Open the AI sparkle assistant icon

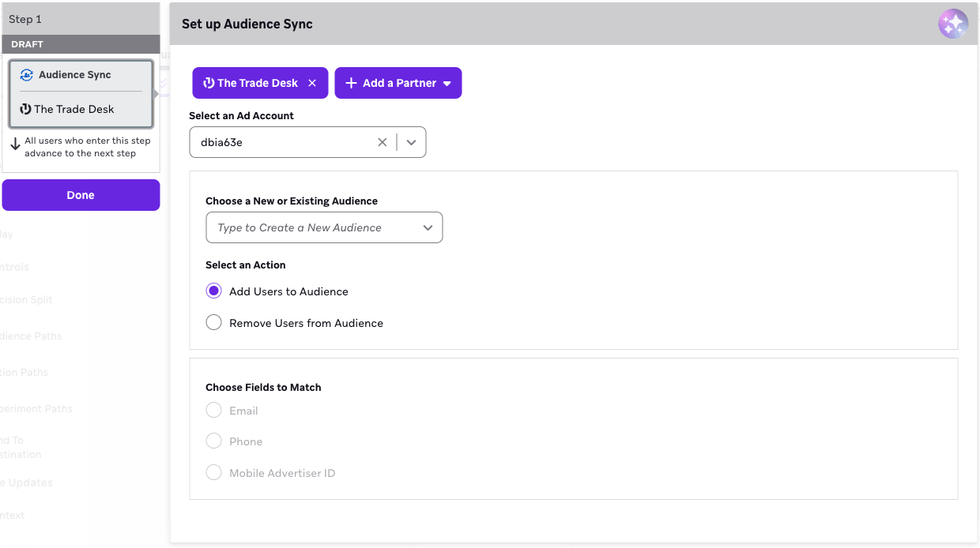click(953, 24)
